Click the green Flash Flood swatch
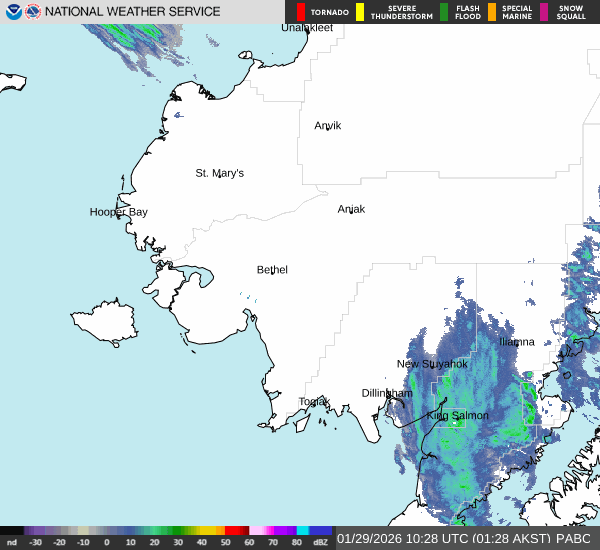600x550 pixels. point(444,12)
